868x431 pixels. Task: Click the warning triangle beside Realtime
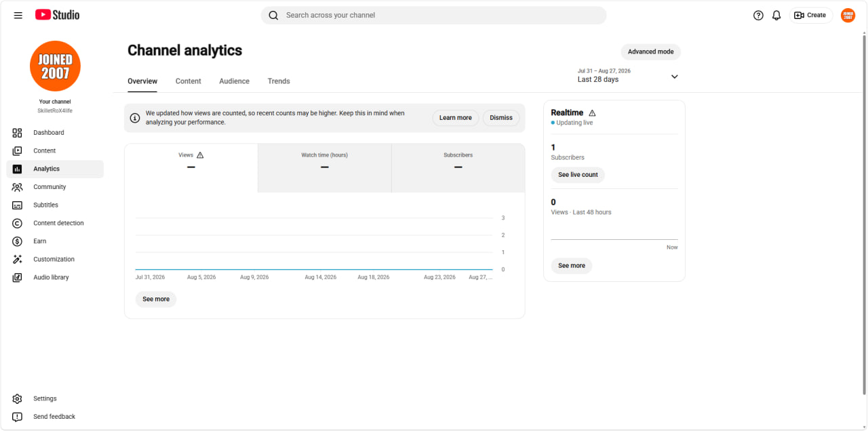(x=592, y=113)
